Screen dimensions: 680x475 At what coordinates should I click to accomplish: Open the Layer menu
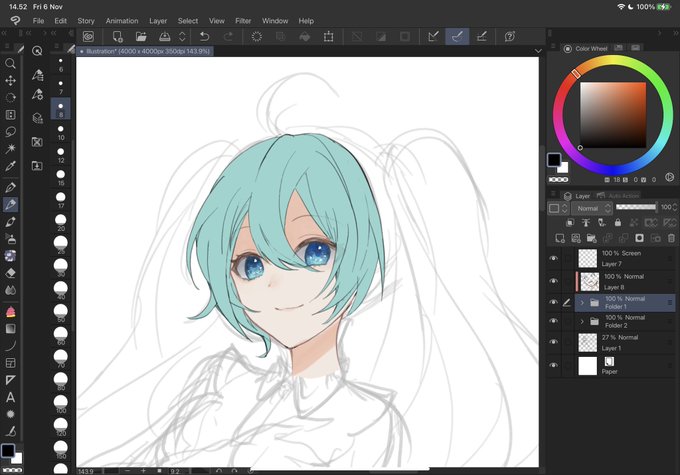pos(158,21)
